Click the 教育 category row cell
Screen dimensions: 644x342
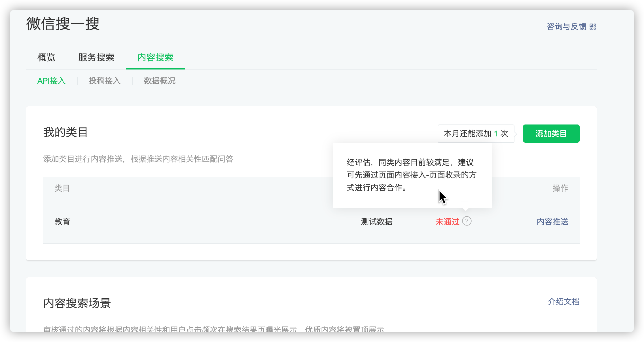tap(62, 221)
